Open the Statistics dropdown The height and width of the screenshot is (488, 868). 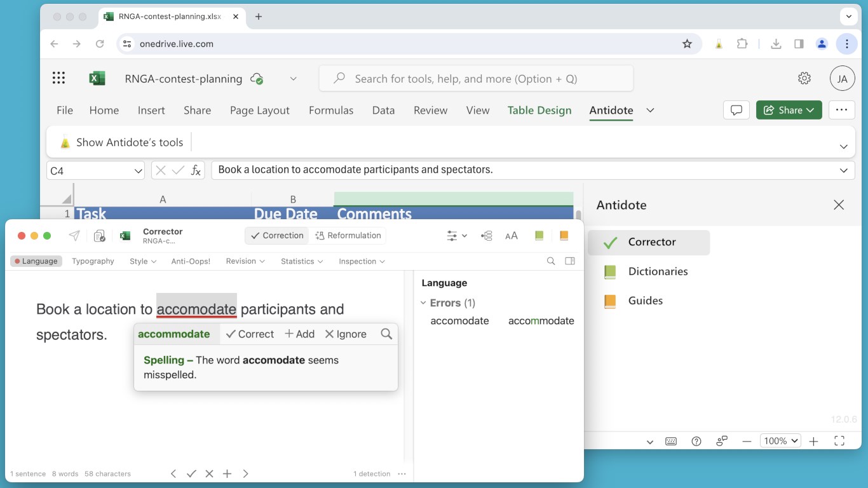[x=302, y=261]
